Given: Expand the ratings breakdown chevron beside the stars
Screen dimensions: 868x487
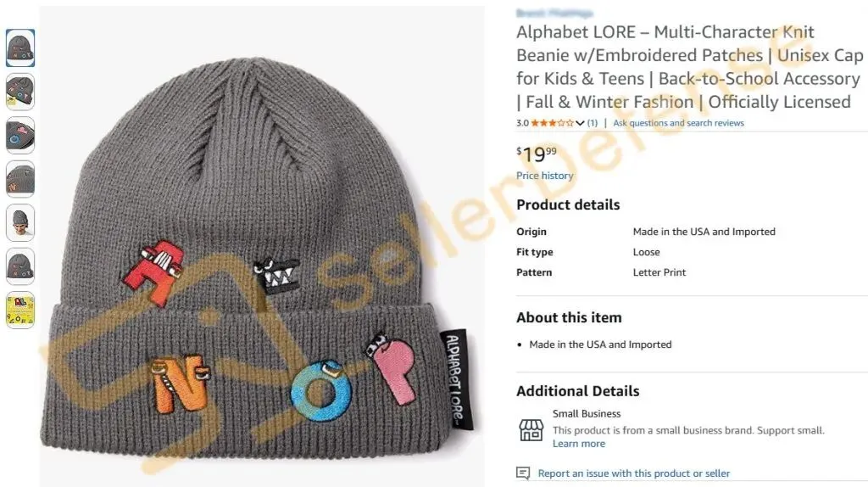Looking at the screenshot, I should click(580, 123).
